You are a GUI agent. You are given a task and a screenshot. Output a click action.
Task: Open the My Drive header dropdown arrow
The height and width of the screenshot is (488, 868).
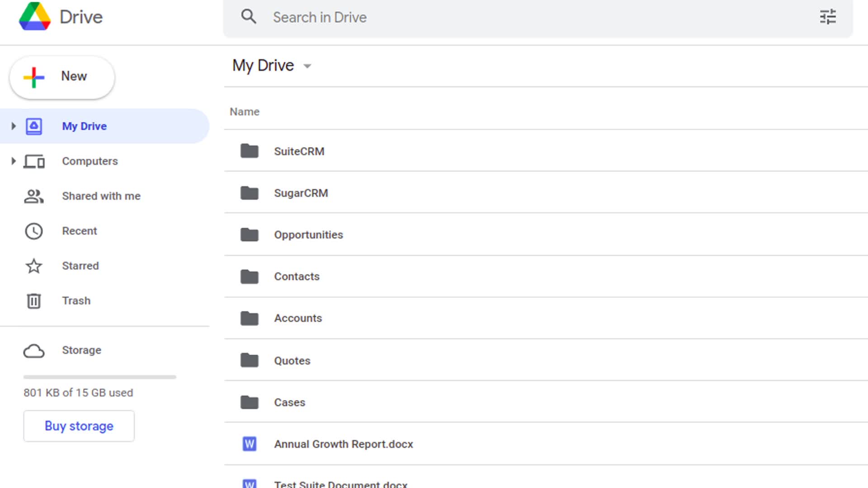click(x=307, y=66)
